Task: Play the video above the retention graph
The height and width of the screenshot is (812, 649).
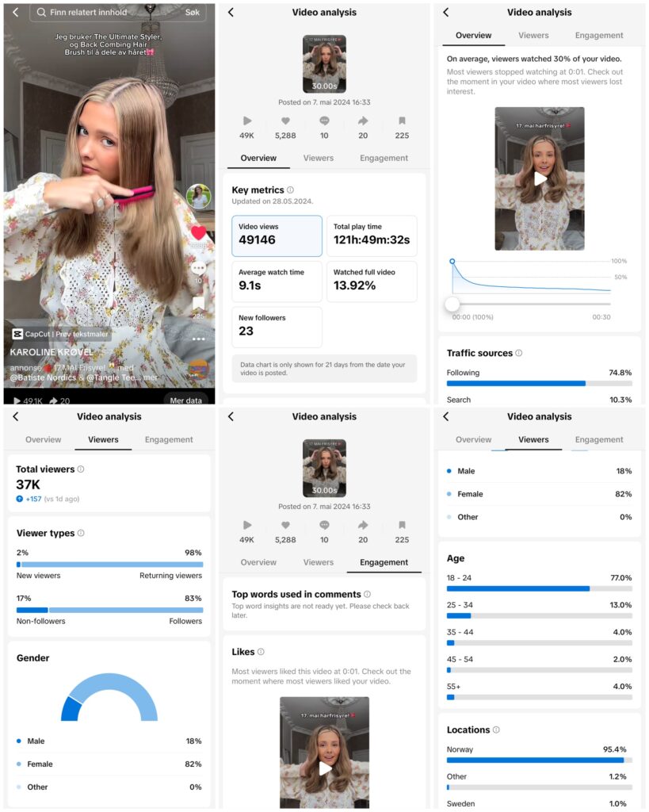Action: click(540, 179)
